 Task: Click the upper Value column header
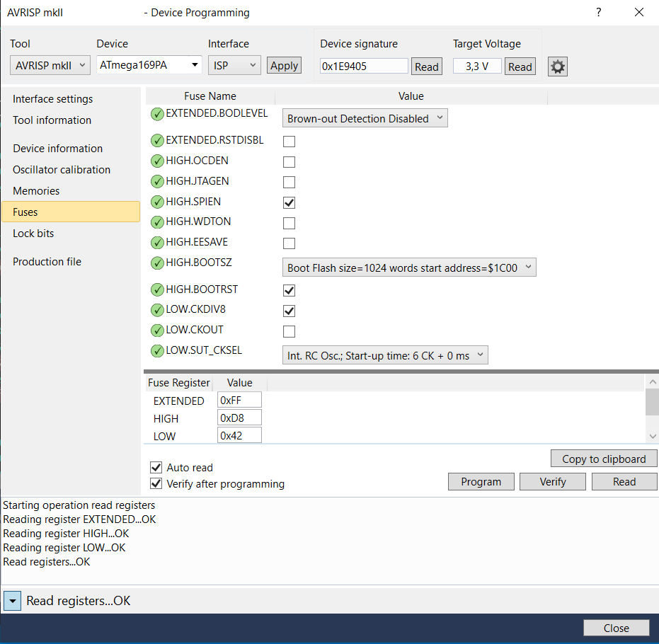pos(411,96)
